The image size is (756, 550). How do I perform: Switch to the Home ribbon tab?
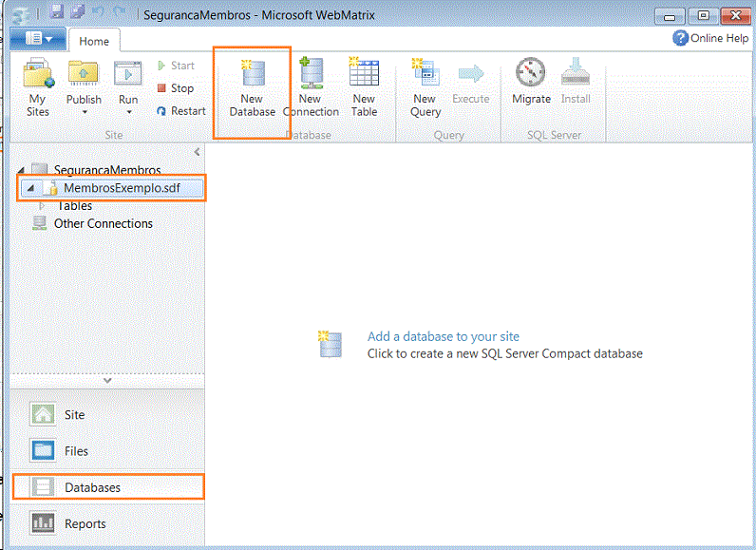point(94,41)
